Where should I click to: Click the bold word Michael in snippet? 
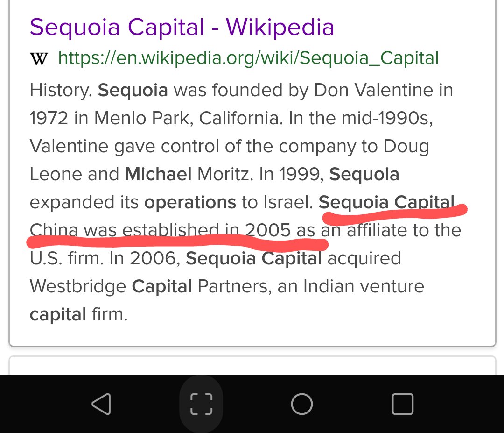(158, 174)
